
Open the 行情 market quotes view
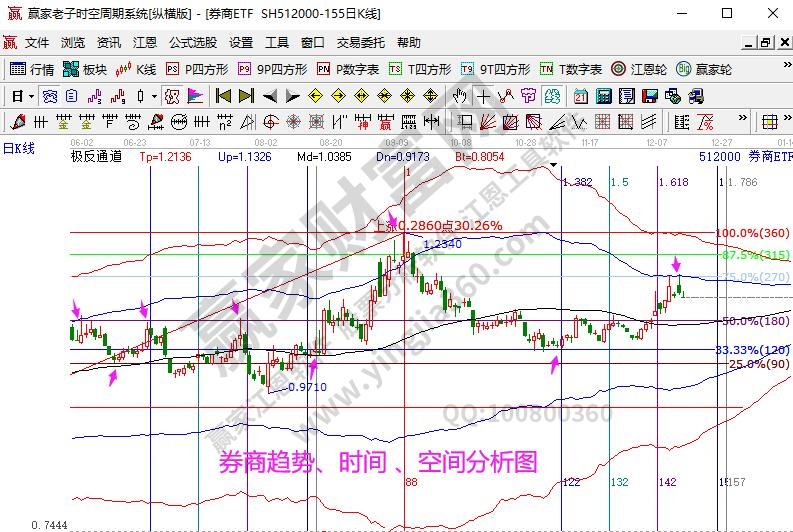(x=32, y=69)
